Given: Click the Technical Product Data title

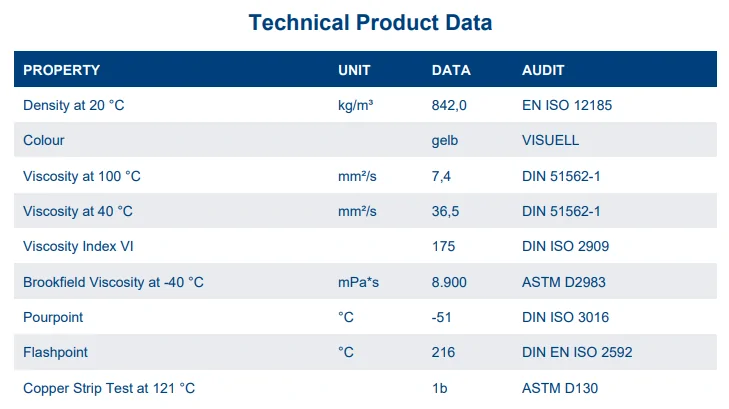Looking at the screenshot, I should (370, 22).
